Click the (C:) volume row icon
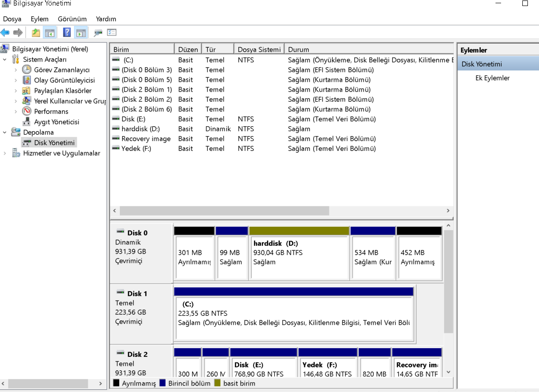 116,60
